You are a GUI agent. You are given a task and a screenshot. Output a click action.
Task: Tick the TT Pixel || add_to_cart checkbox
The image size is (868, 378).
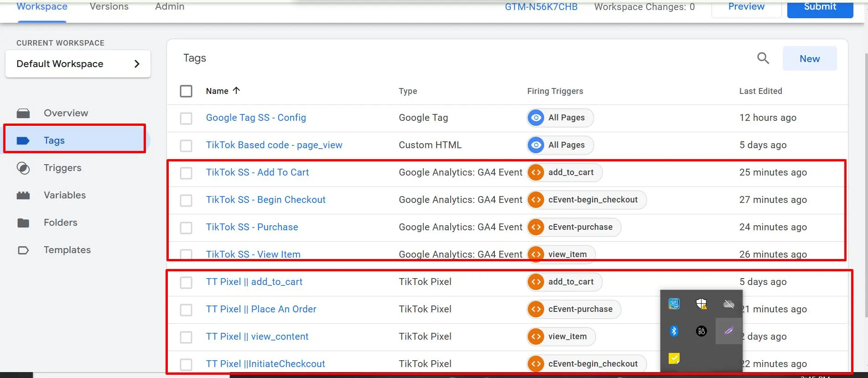click(186, 283)
